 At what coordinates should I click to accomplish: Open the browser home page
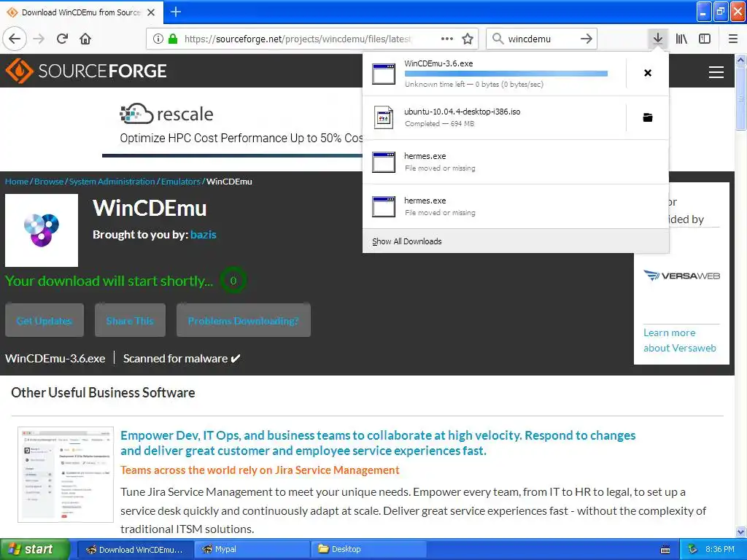coord(85,39)
